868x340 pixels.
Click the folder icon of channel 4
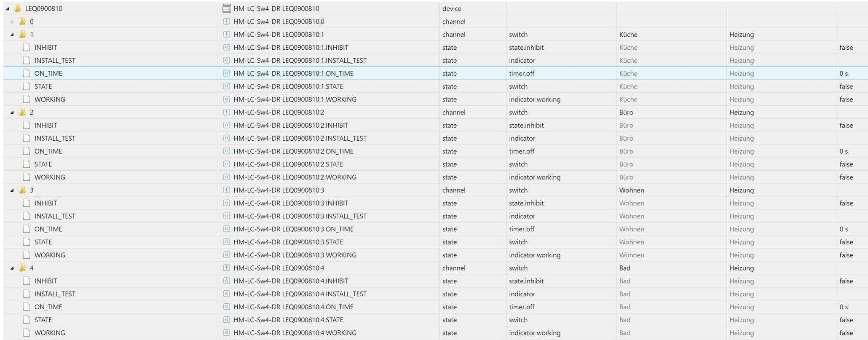pyautogui.click(x=22, y=268)
